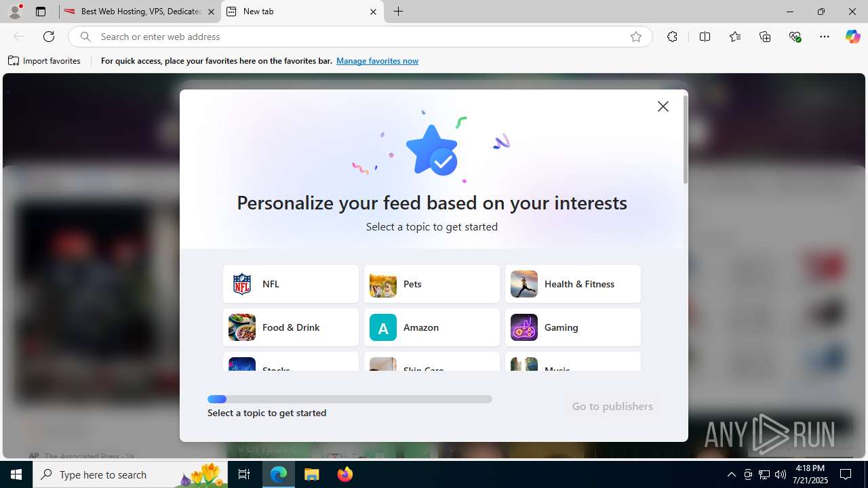Open Browser essentials icon

click(795, 37)
